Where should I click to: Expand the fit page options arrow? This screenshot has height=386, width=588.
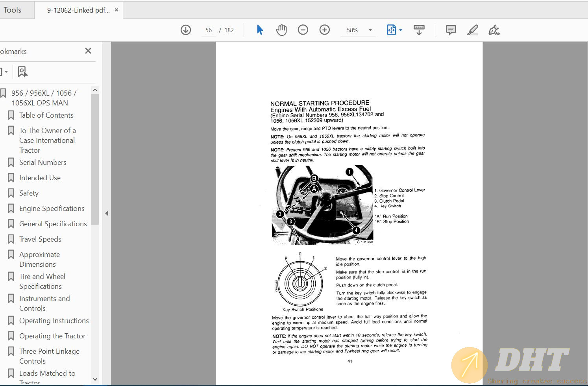(x=401, y=30)
